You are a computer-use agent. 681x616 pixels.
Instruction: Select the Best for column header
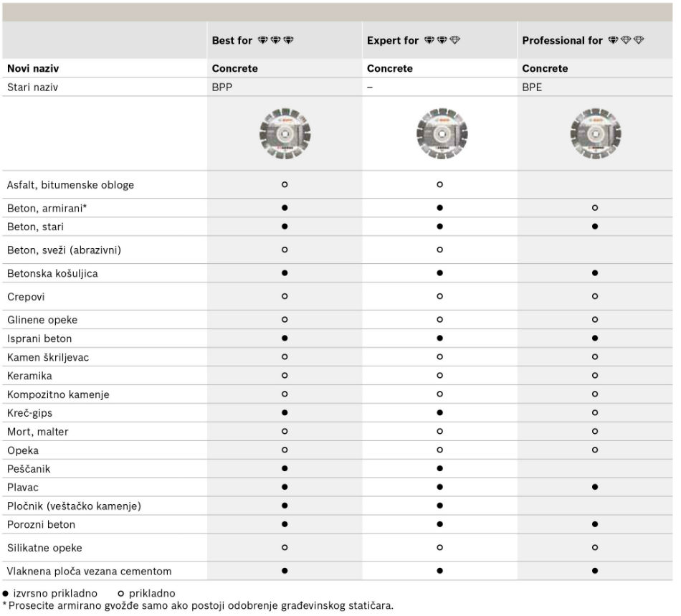click(232, 41)
